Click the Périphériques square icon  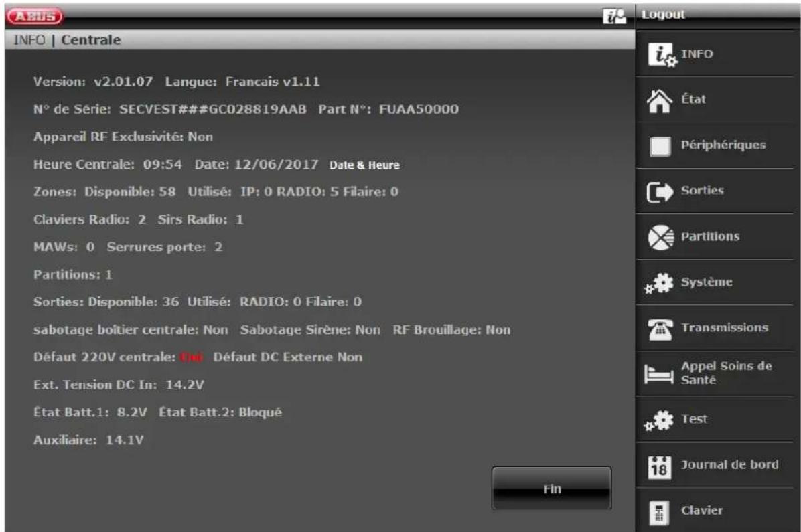pos(660,146)
